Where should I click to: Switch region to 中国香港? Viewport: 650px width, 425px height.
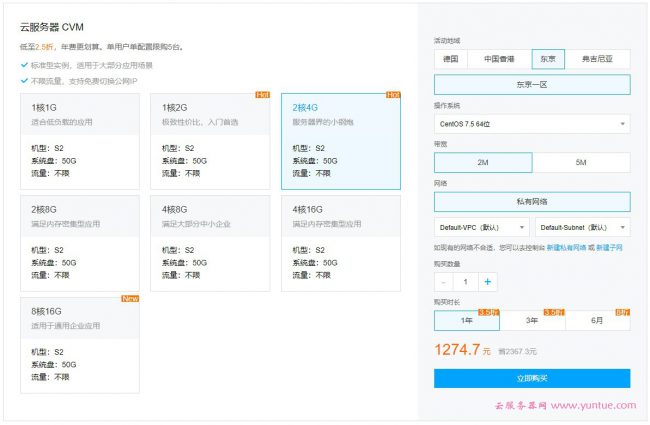(498, 59)
